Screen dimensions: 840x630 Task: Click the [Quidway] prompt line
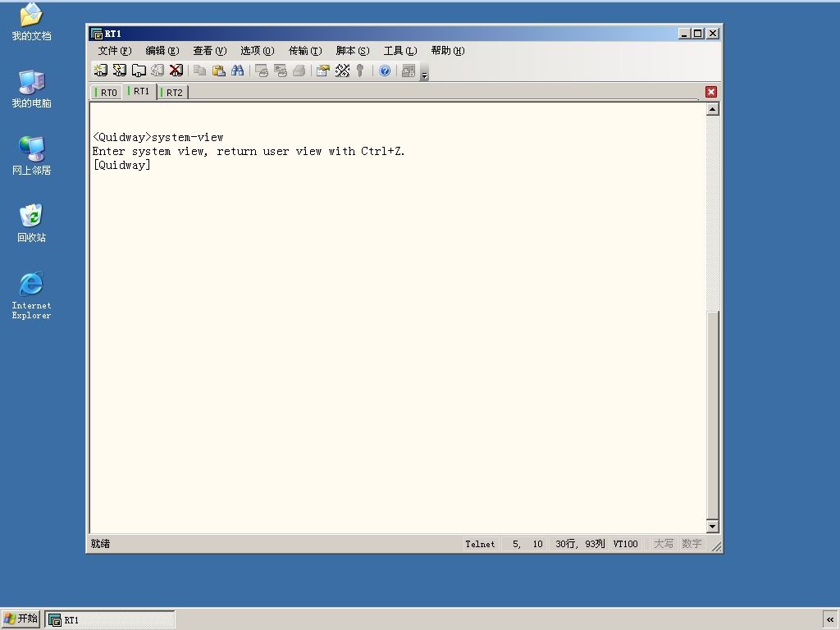121,165
